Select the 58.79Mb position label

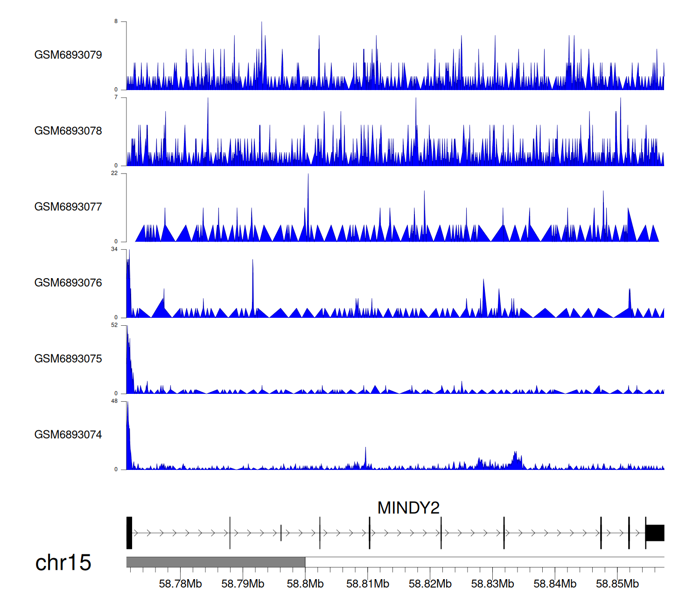(x=243, y=584)
